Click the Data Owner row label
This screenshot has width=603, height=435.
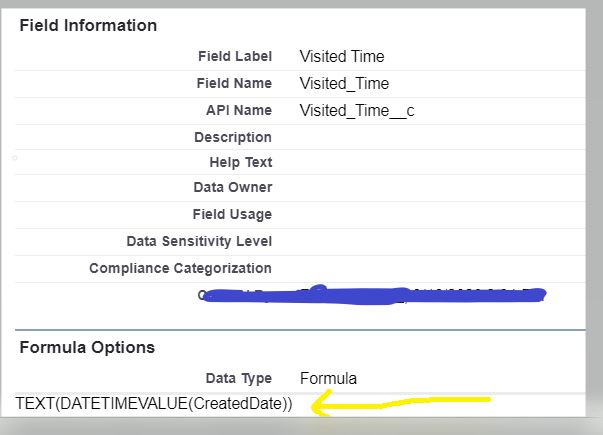232,187
